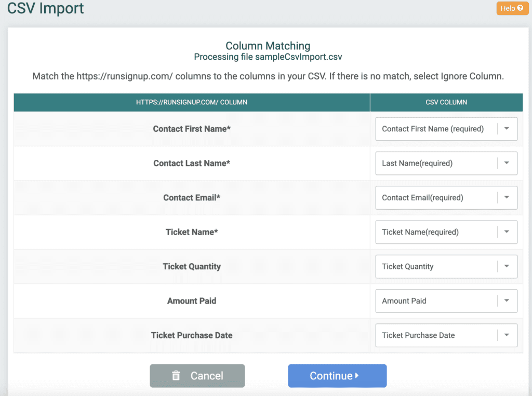Click the Cancel button

pos(197,376)
